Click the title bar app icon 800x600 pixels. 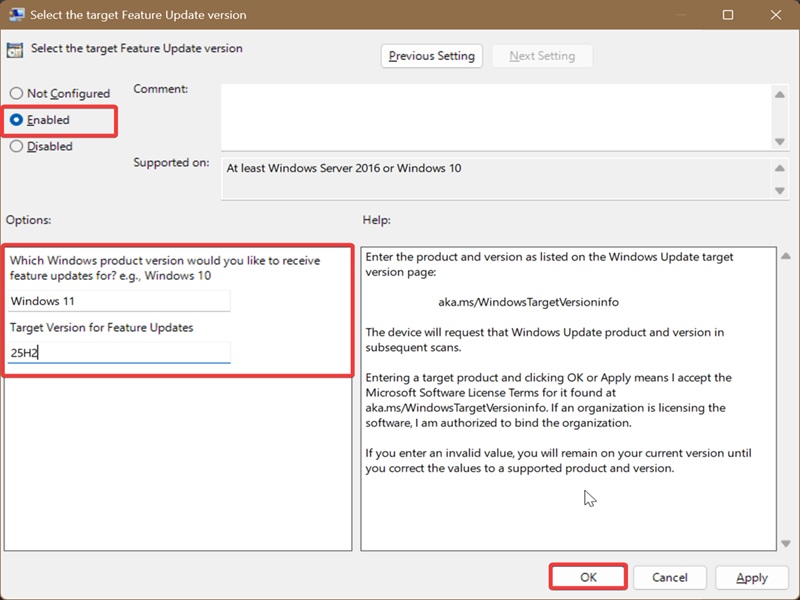point(16,15)
